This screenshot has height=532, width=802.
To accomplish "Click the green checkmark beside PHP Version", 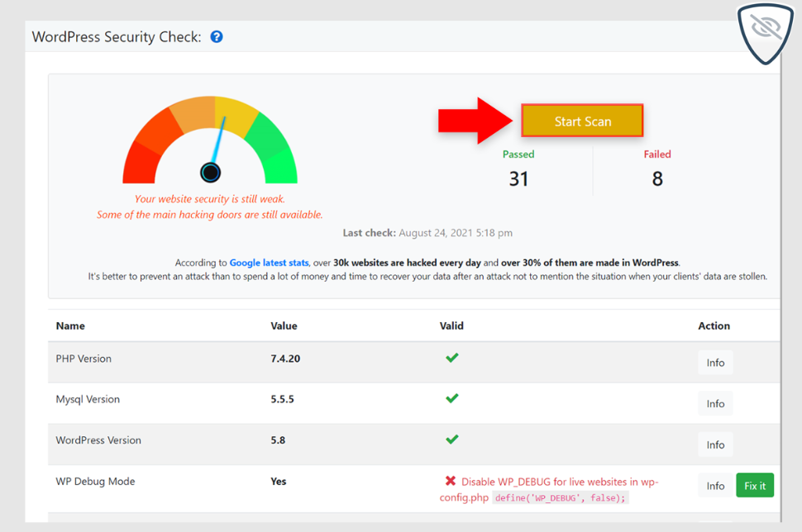I will click(452, 358).
